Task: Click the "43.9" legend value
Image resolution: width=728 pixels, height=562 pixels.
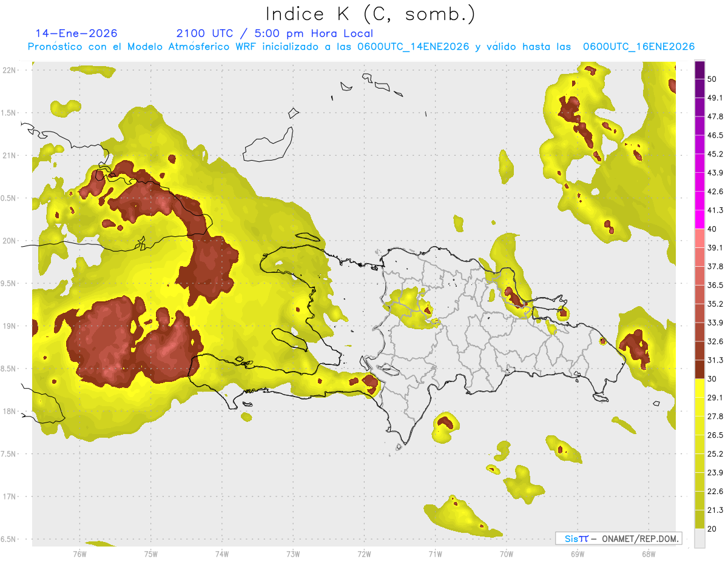Action: [x=715, y=173]
